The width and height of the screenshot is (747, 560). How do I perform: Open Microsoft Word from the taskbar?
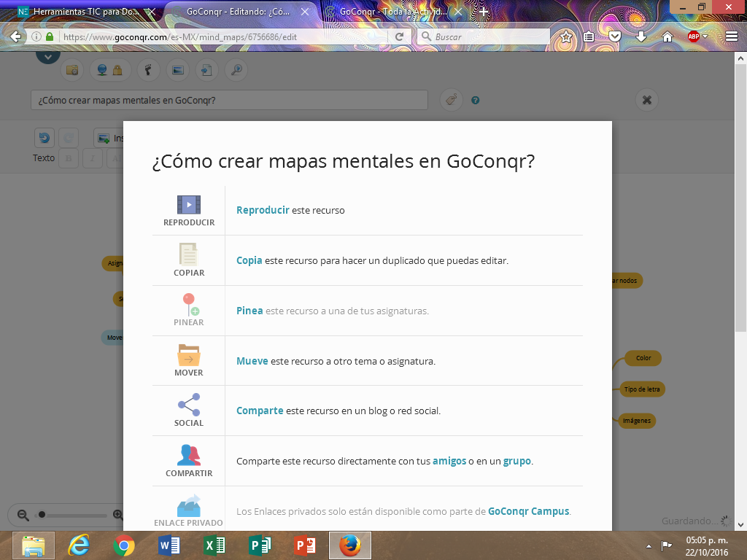tap(169, 545)
